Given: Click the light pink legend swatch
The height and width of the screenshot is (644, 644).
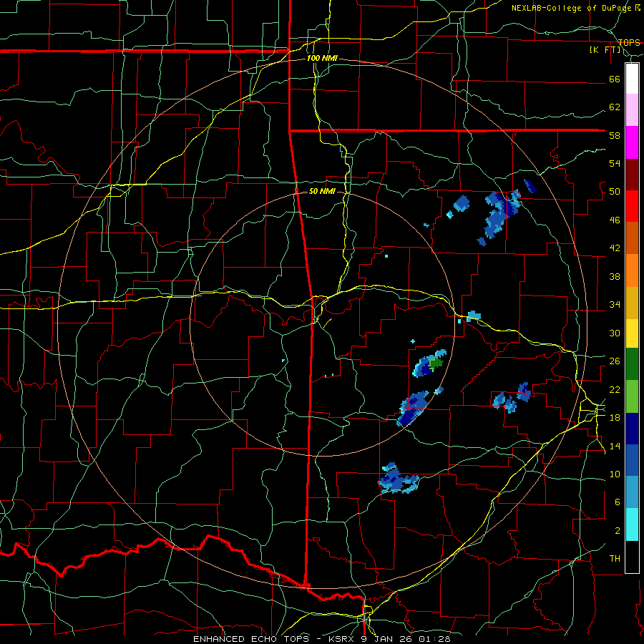Looking at the screenshot, I should pos(632,109).
